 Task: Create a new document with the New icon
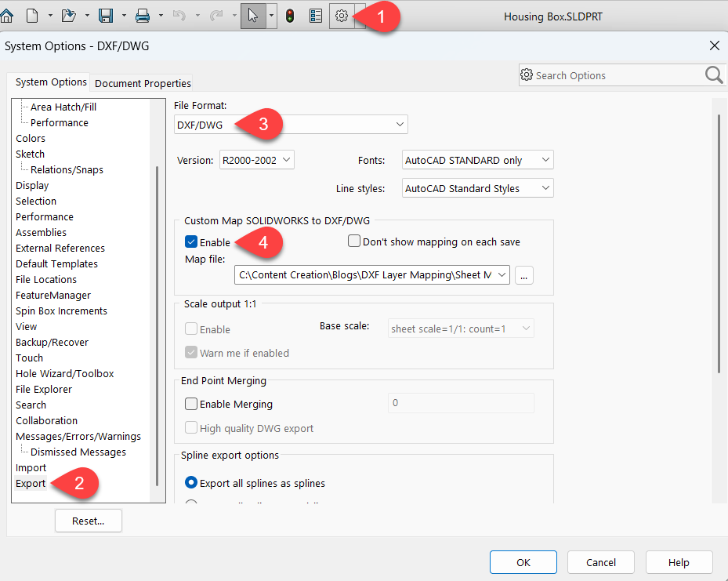tap(31, 16)
